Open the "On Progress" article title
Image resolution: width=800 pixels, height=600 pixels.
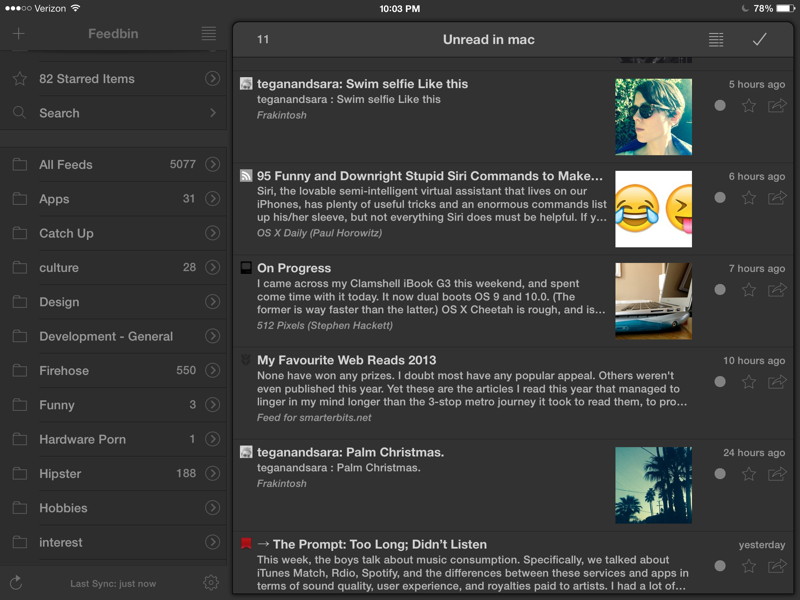294,268
